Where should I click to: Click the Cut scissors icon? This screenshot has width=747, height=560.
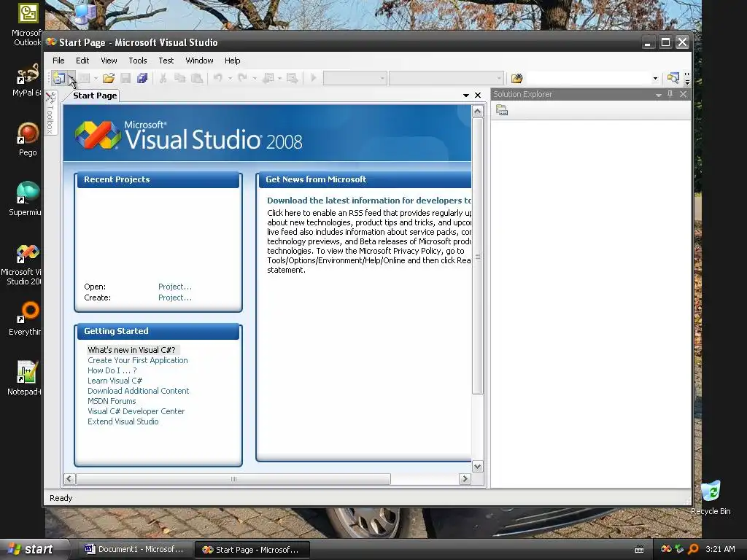(163, 77)
